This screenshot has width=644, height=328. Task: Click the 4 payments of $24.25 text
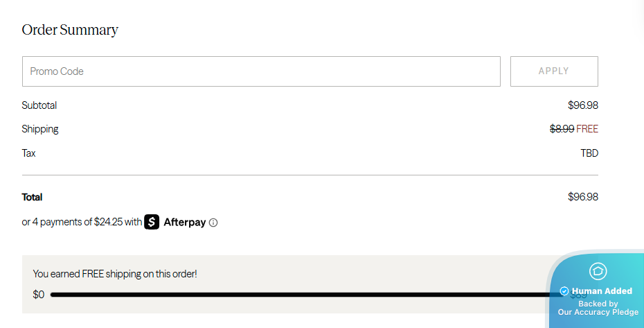82,223
